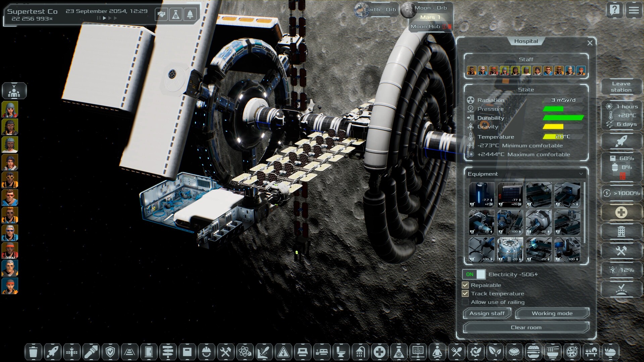Viewport: 644px width, 362px height.
Task: Open the rocket icon in the right sidebar
Action: point(621,141)
